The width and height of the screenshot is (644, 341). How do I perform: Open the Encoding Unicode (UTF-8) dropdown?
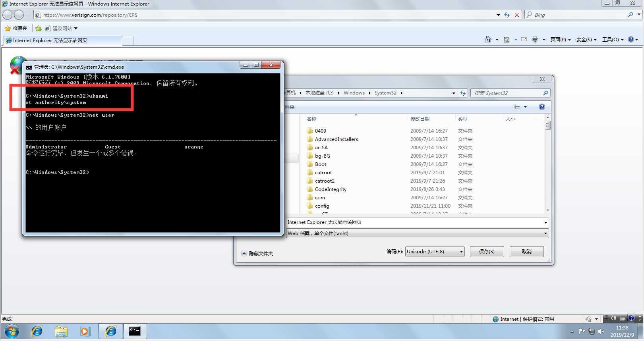click(x=435, y=252)
